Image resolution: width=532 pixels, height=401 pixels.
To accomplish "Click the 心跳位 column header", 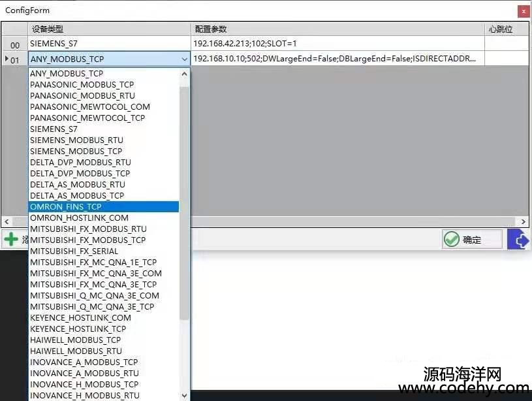I will 507,29.
